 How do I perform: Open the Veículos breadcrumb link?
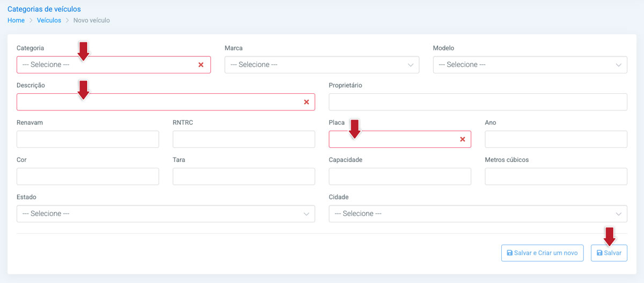[49, 20]
